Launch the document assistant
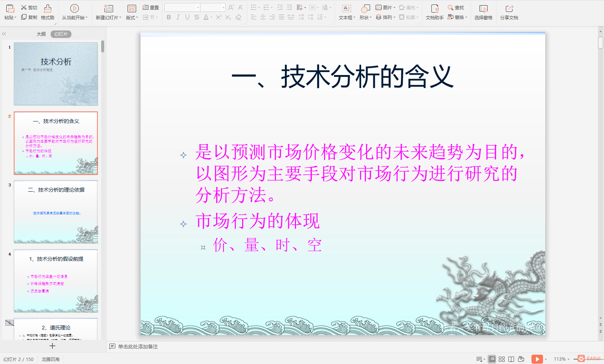 [x=434, y=11]
